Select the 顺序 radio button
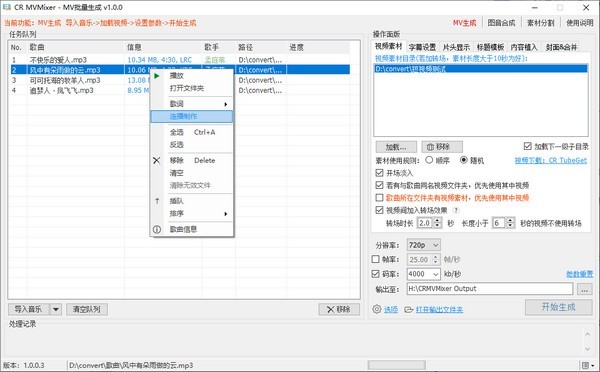600x372 pixels. click(429, 160)
